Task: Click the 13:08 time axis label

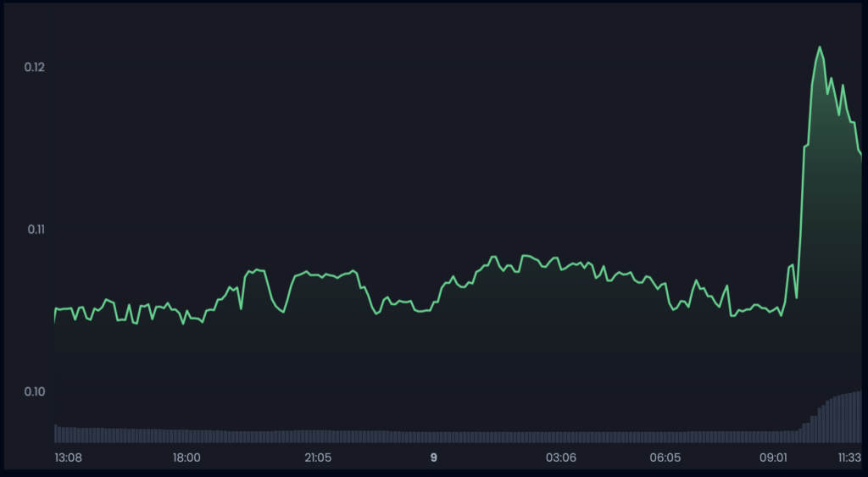Action: tap(69, 458)
